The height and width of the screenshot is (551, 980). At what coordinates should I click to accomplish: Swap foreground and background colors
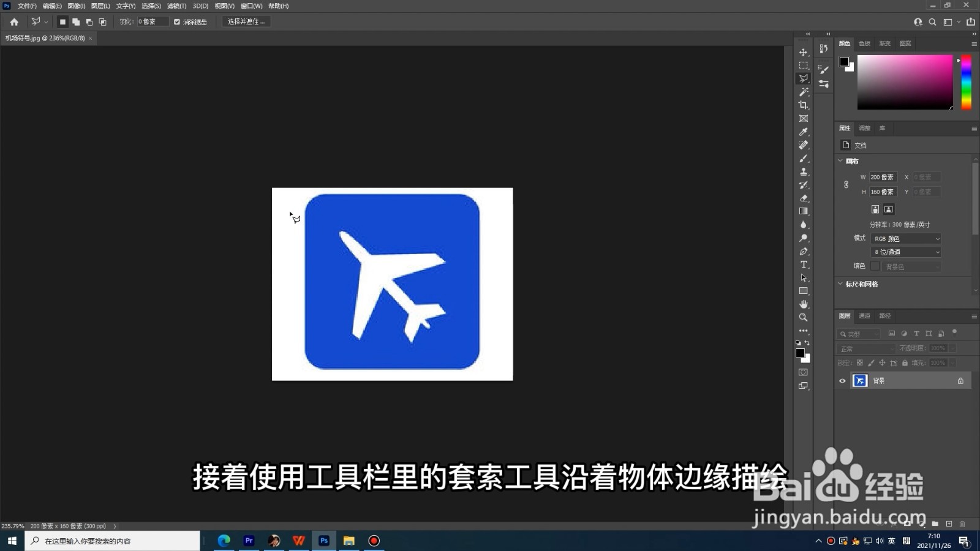(807, 343)
